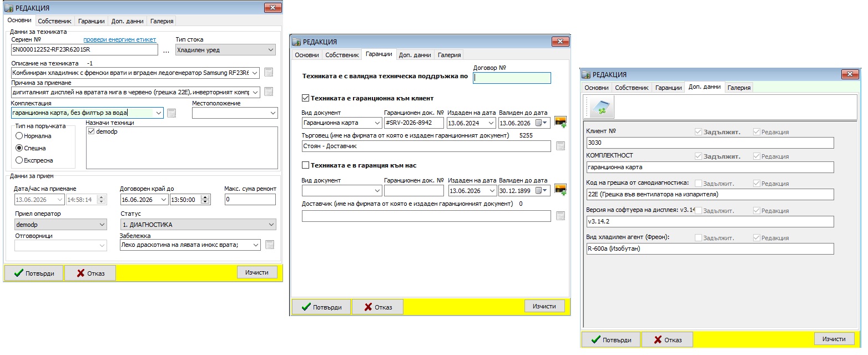
Task: Focus the Договор № input field
Action: pos(512,78)
